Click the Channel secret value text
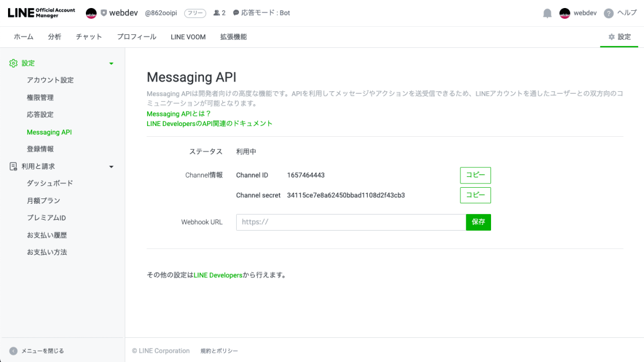This screenshot has height=362, width=644. [346, 195]
